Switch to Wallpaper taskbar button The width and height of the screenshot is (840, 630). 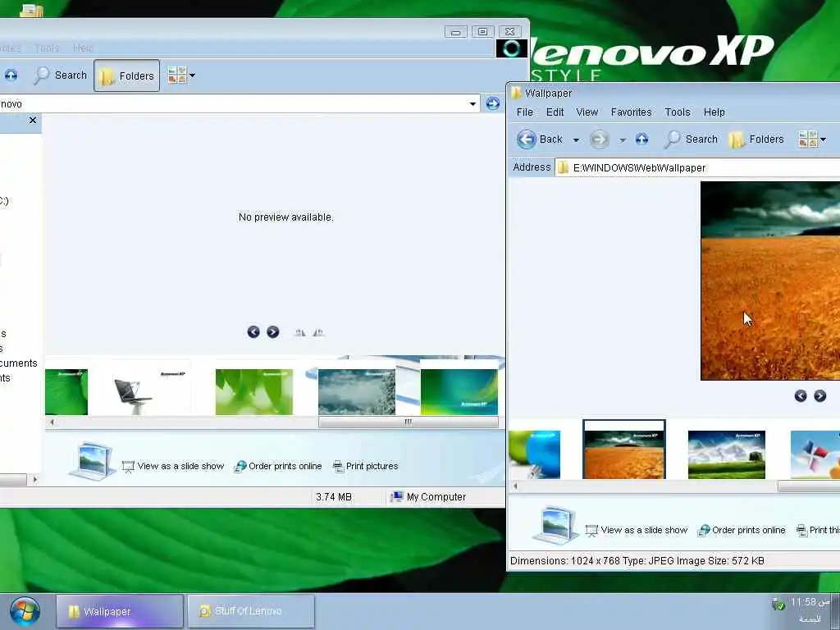click(120, 611)
